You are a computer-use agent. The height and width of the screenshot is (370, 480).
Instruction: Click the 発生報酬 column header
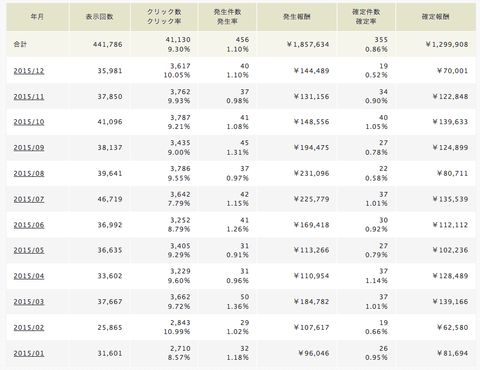(x=297, y=17)
